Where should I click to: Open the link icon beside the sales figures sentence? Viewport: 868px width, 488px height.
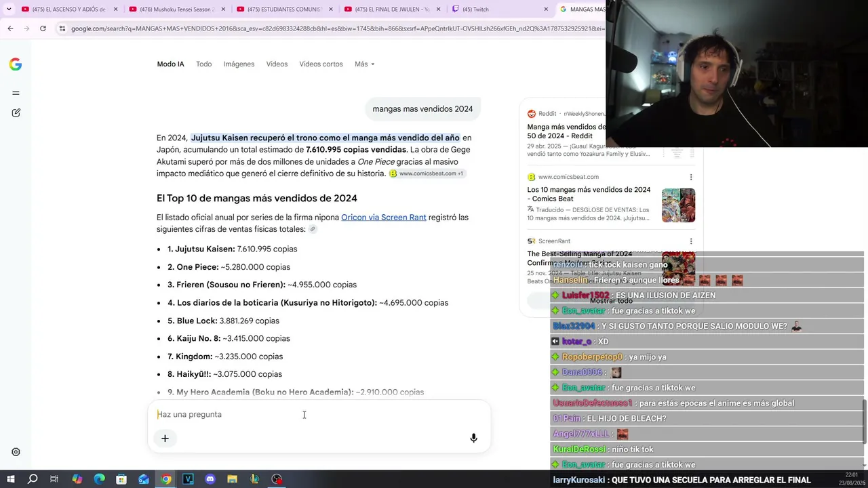point(313,229)
